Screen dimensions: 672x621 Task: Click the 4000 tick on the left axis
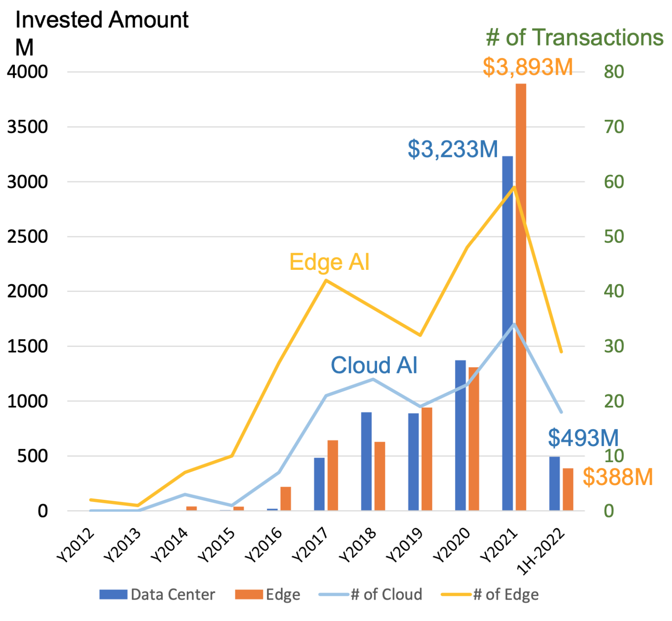tap(27, 72)
